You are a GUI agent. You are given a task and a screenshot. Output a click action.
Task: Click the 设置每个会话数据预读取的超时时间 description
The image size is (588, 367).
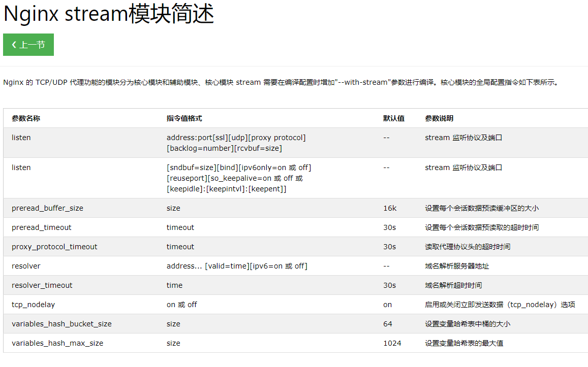(x=482, y=227)
